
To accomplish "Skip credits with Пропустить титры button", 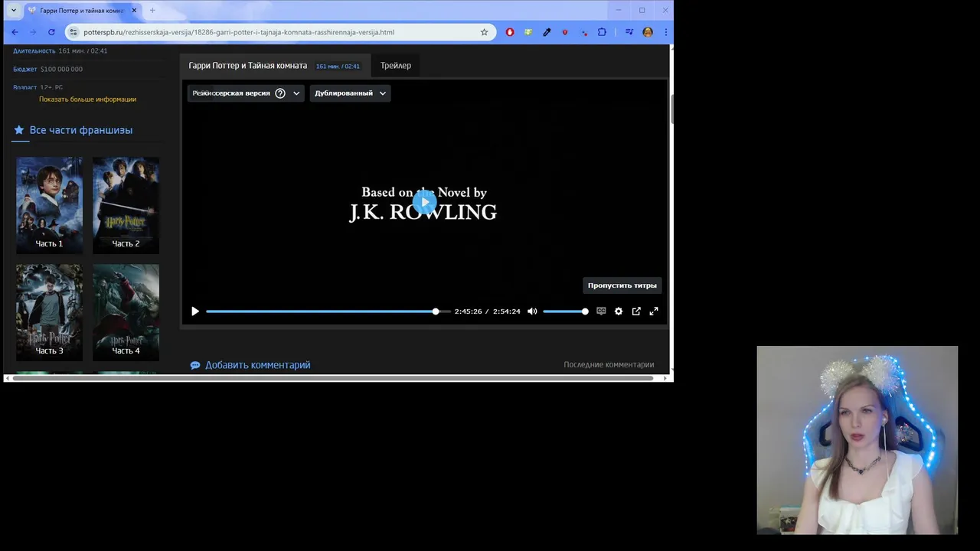I will click(622, 285).
